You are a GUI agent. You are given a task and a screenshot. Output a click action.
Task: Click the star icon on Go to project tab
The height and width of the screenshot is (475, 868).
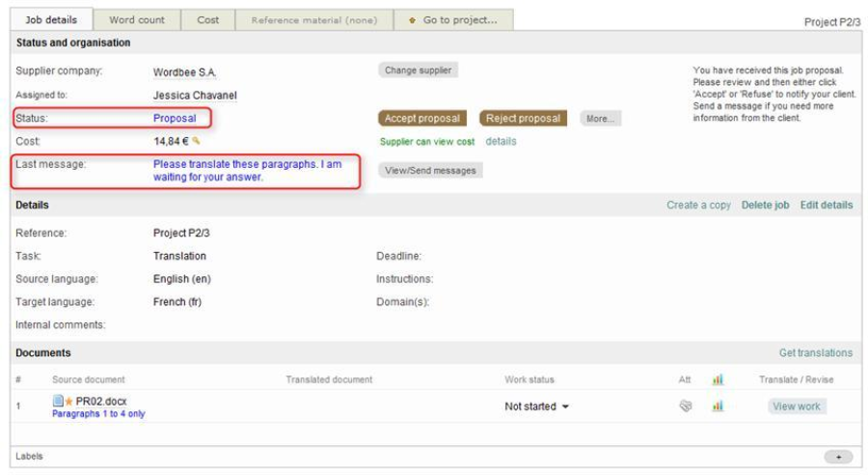[412, 20]
